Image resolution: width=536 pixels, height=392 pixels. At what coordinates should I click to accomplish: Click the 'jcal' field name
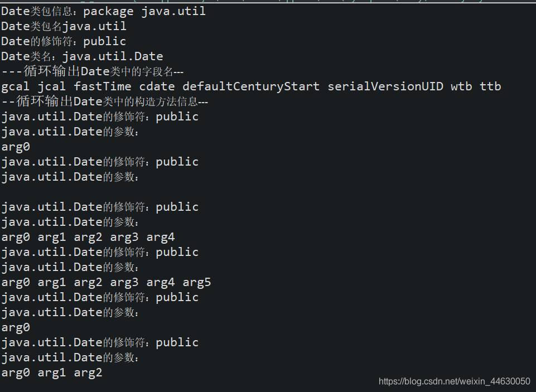pyautogui.click(x=51, y=87)
